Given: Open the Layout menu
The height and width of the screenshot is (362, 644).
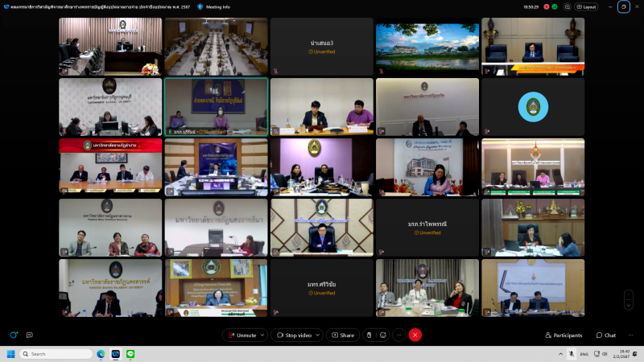Looking at the screenshot, I should (x=588, y=6).
